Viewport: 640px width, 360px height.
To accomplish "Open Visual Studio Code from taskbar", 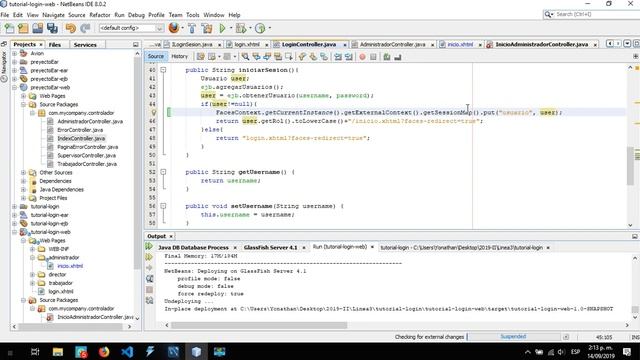I will (x=127, y=351).
